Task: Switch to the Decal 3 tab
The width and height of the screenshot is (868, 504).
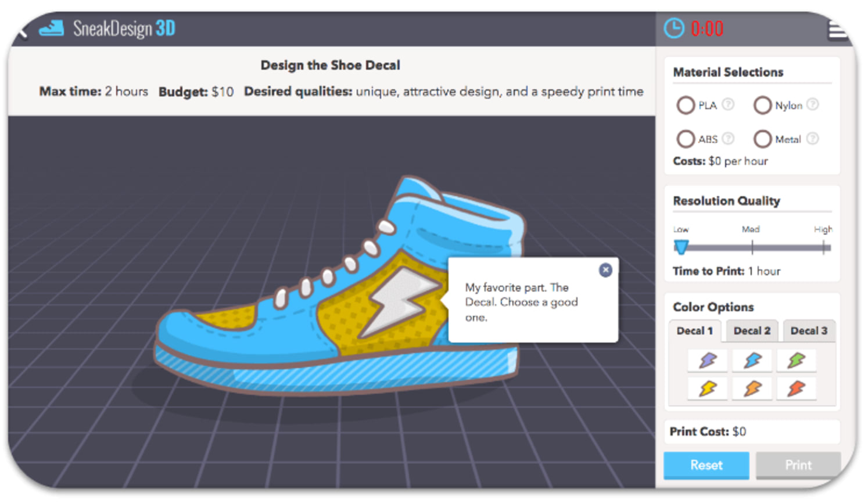Action: [809, 331]
